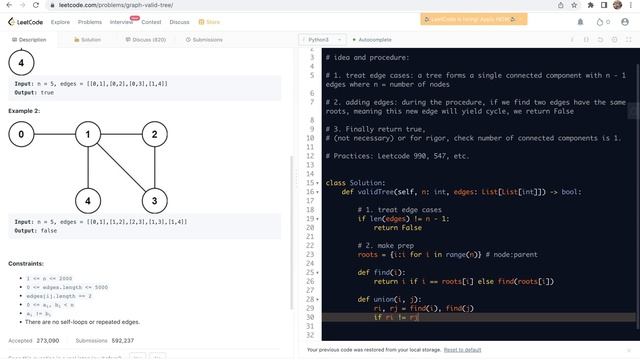
Task: Dismiss the code restored notice
Action: pyautogui.click(x=629, y=350)
